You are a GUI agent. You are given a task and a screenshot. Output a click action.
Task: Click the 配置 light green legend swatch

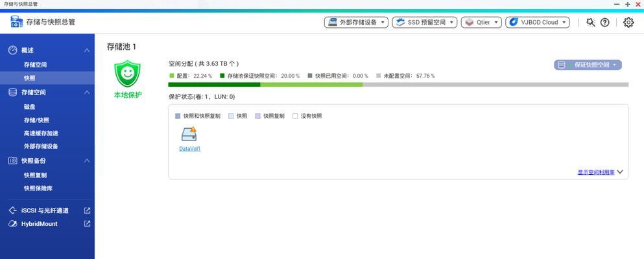click(x=172, y=76)
